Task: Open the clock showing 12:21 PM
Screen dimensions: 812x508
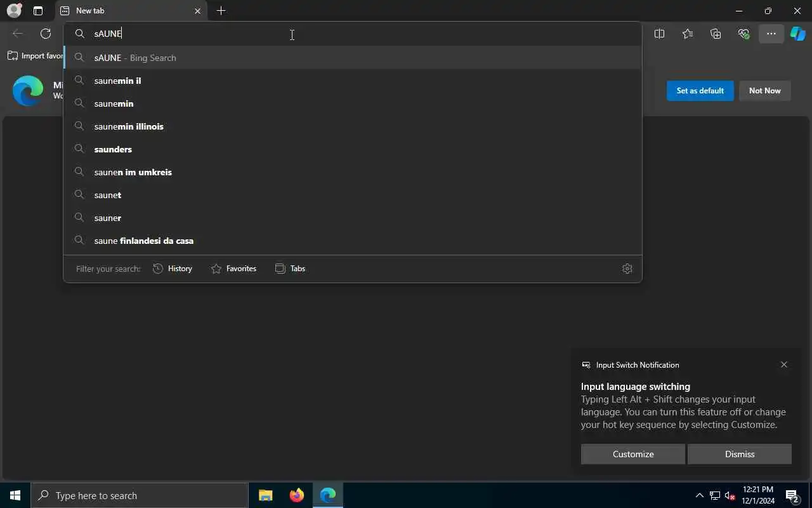Action: pos(758,495)
